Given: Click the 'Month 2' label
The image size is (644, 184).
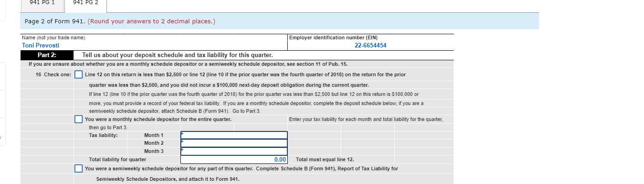Looking at the screenshot, I should (153, 143).
